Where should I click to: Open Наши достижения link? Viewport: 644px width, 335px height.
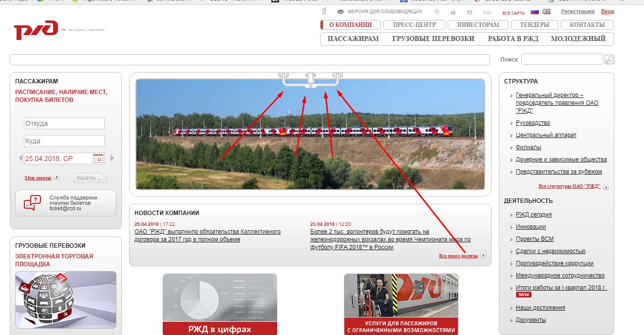[x=541, y=308]
